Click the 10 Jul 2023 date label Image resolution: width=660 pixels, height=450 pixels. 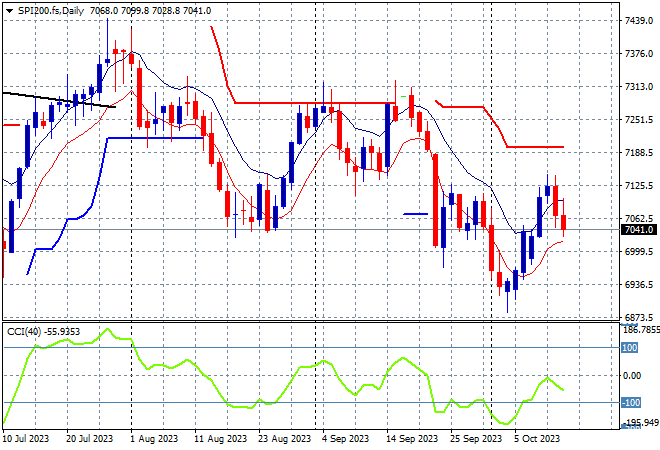point(25,439)
